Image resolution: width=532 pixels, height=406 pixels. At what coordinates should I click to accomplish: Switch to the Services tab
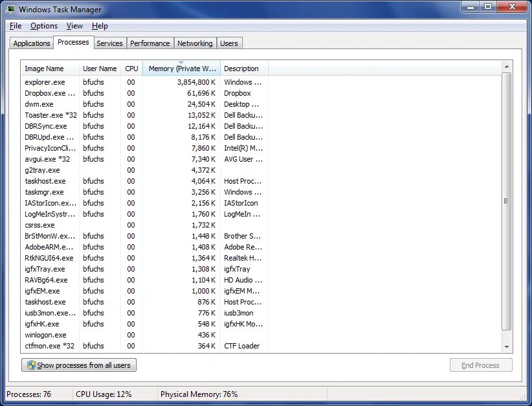(109, 43)
